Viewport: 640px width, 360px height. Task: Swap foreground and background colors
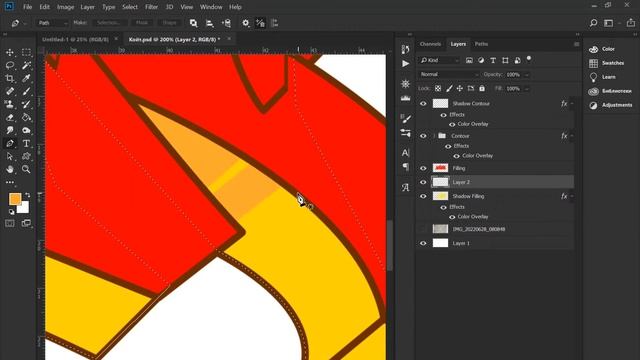pos(28,195)
